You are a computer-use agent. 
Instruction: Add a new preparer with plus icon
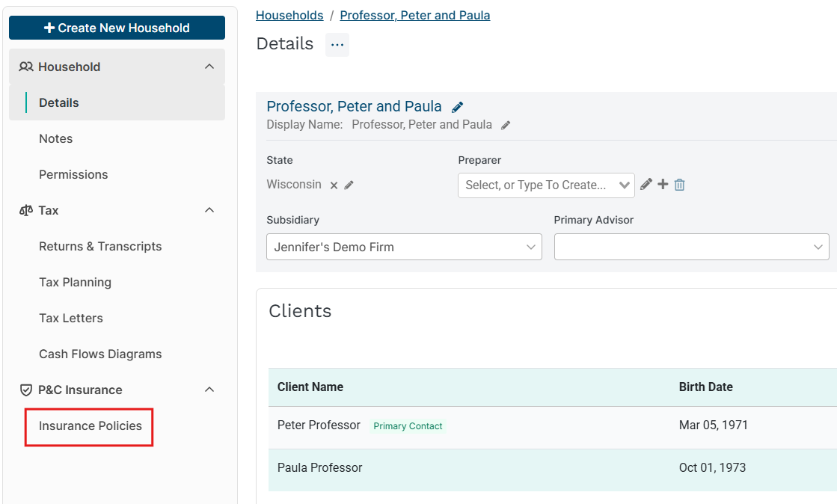click(663, 184)
